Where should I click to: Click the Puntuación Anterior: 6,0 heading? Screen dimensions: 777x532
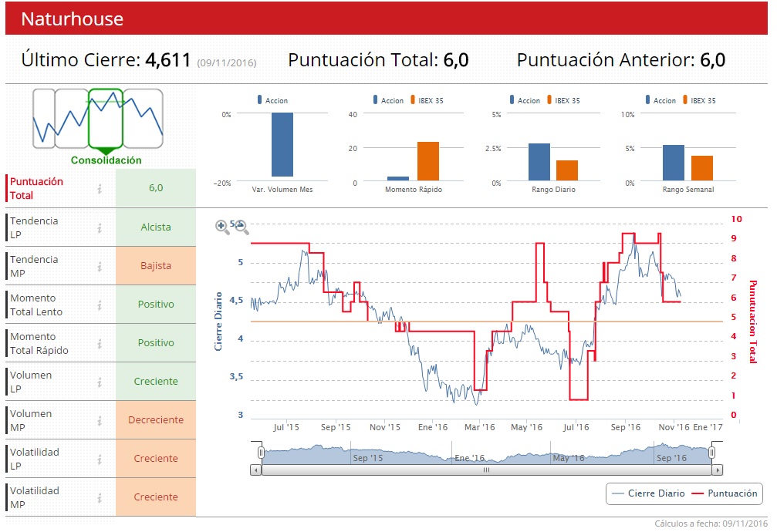click(x=621, y=60)
